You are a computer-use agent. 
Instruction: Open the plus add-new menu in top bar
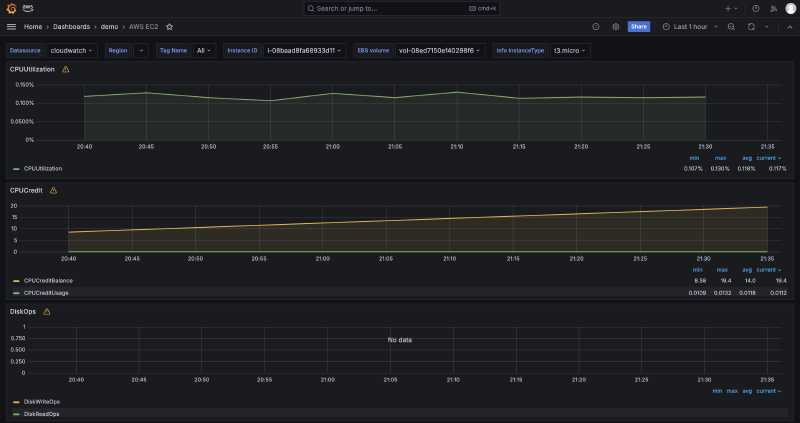731,8
